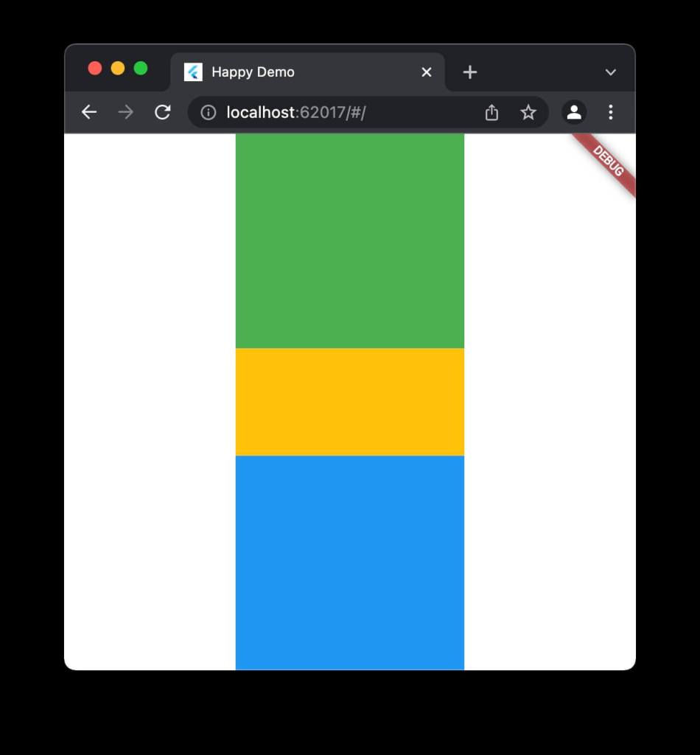This screenshot has width=700, height=755.
Task: Click the blue block
Action: click(x=349, y=562)
